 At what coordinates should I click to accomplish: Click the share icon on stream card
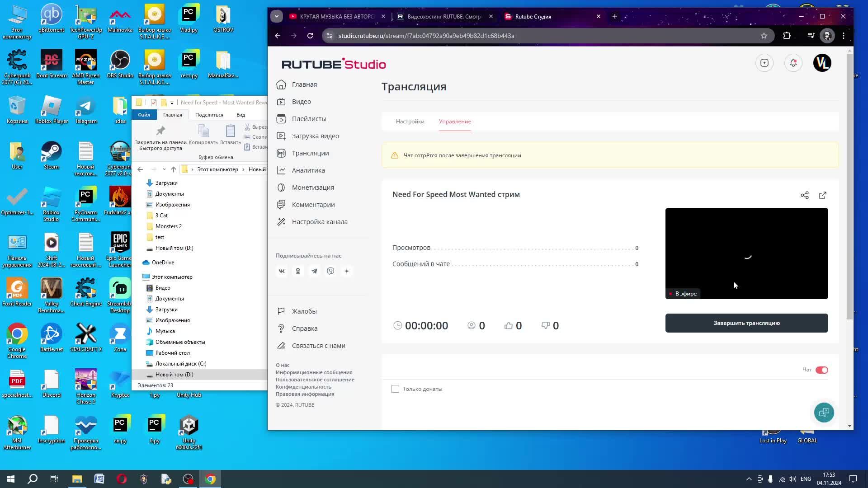805,195
